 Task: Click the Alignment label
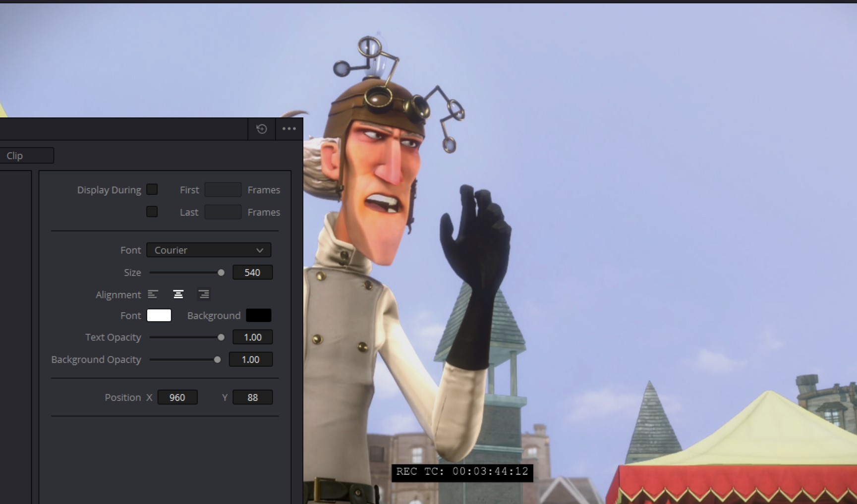(x=118, y=295)
